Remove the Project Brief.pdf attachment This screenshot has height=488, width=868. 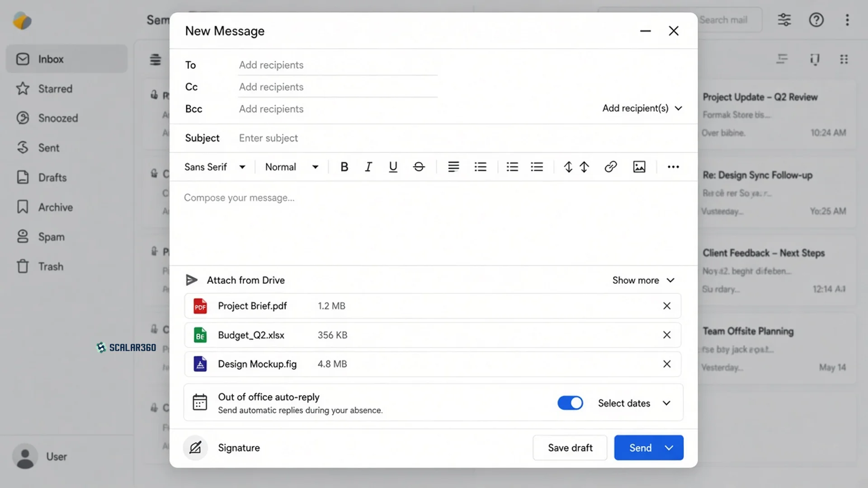[667, 306]
